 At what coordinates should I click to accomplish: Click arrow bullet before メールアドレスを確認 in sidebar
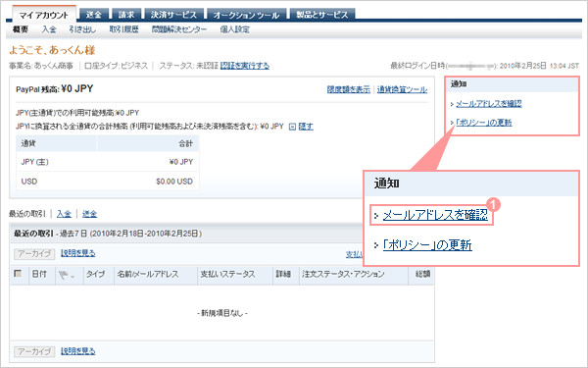(452, 104)
